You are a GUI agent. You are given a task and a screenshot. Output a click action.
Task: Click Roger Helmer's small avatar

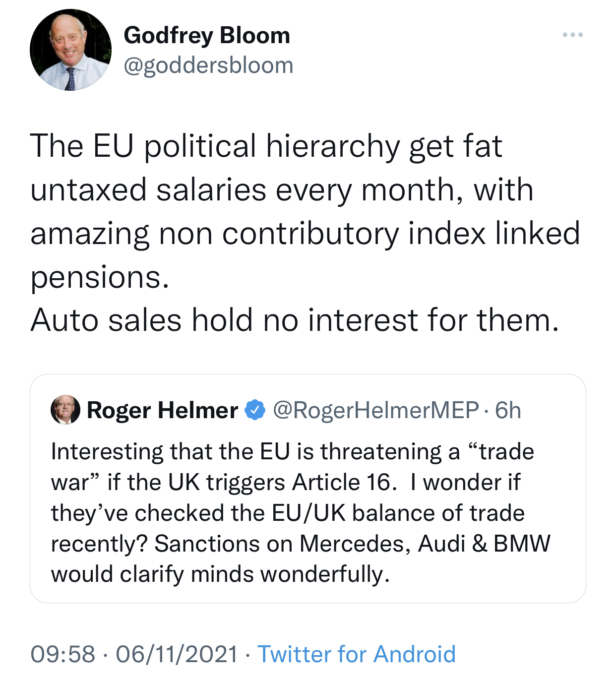click(x=65, y=410)
